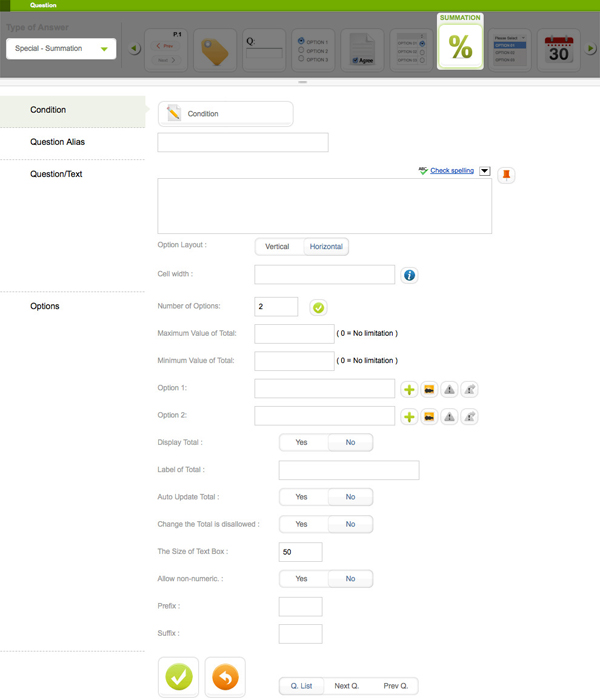Click green plus icon for Option 1
600x700 pixels.
click(x=409, y=389)
